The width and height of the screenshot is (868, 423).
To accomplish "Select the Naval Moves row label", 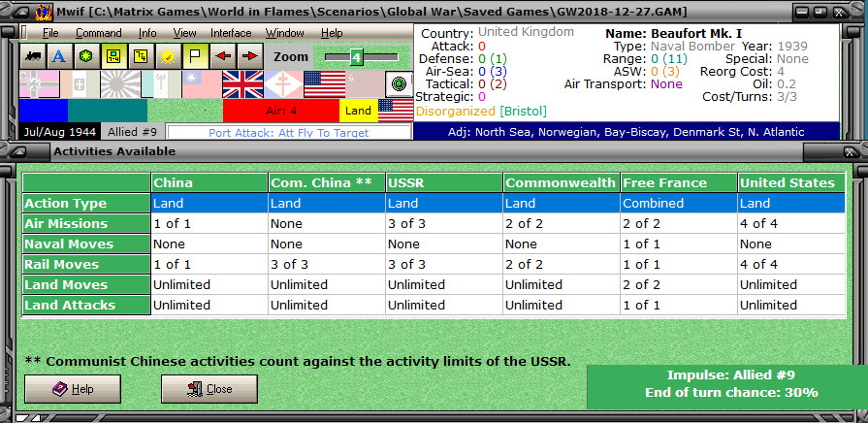I will pyautogui.click(x=86, y=244).
